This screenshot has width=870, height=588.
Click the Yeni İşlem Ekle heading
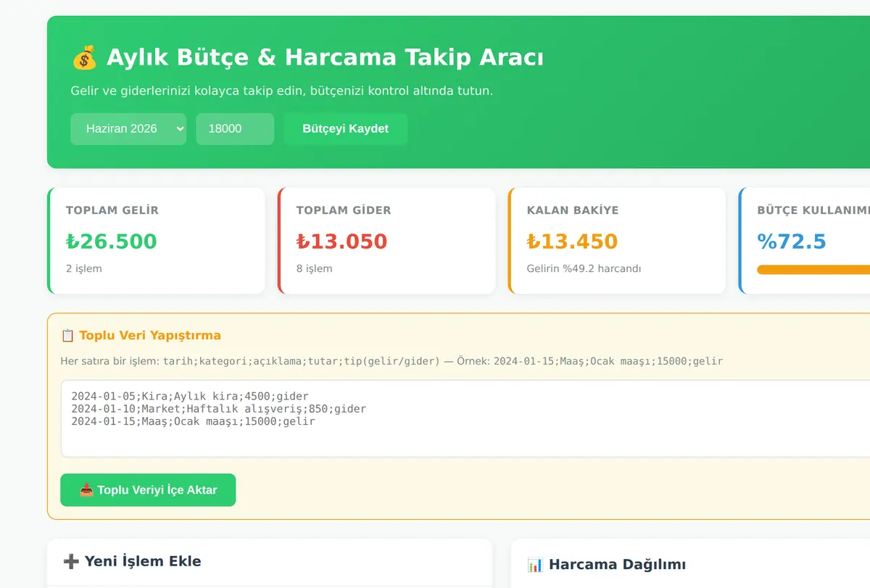point(143,561)
